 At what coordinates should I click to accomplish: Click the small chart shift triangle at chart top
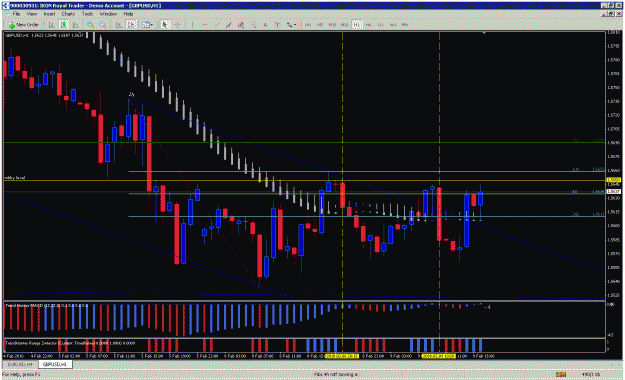click(484, 33)
